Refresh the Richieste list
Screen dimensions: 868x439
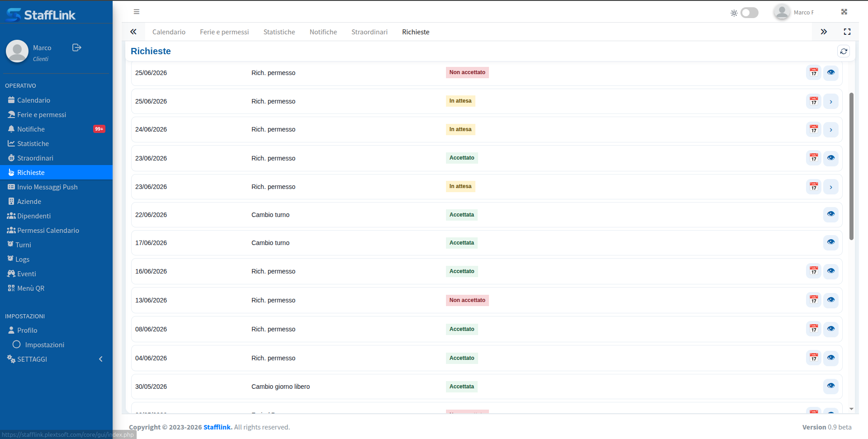[x=844, y=52]
